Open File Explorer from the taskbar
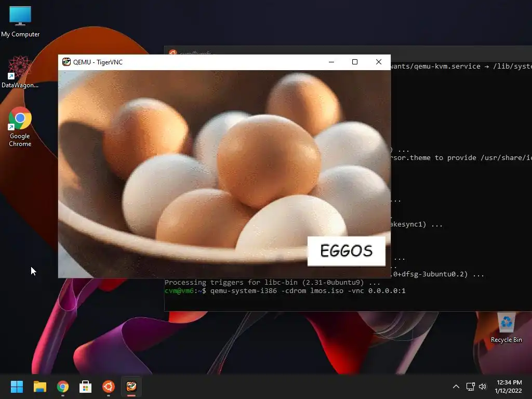The image size is (532, 399). 39,387
